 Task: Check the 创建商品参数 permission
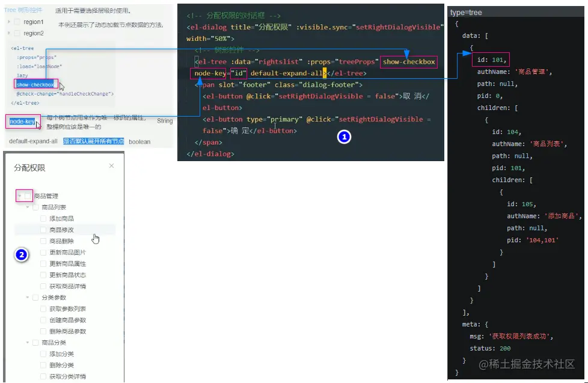coord(43,320)
